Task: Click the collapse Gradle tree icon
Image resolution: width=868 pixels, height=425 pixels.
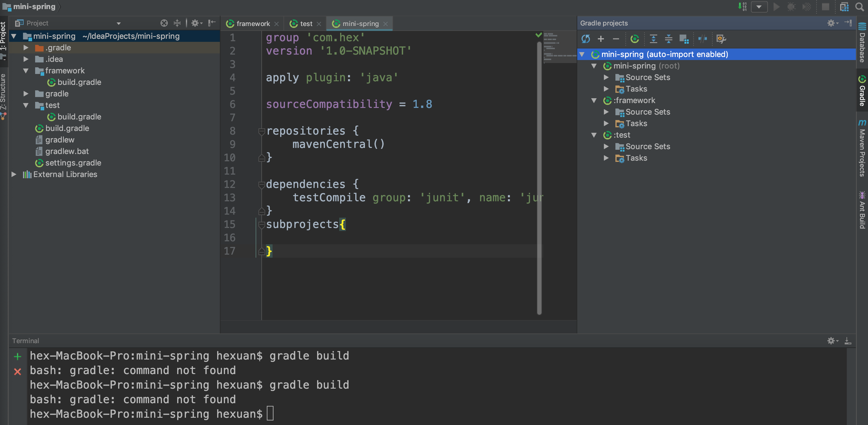Action: [668, 38]
